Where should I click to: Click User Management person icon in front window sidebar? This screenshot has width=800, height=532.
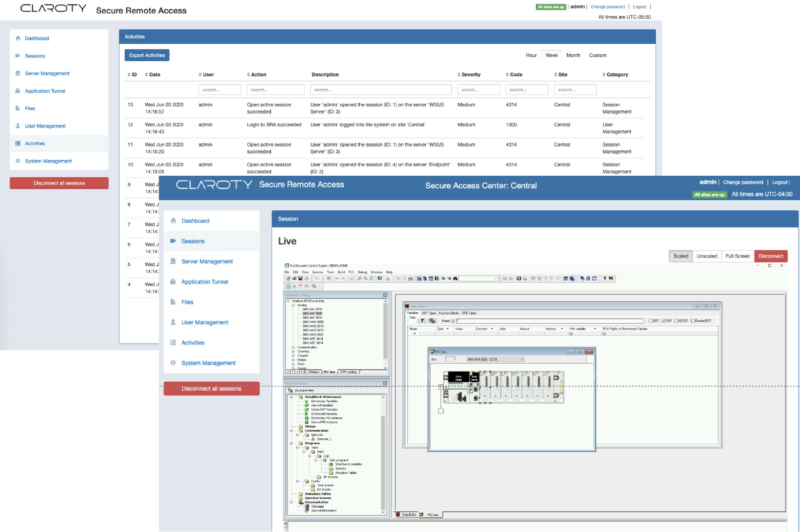pyautogui.click(x=173, y=322)
